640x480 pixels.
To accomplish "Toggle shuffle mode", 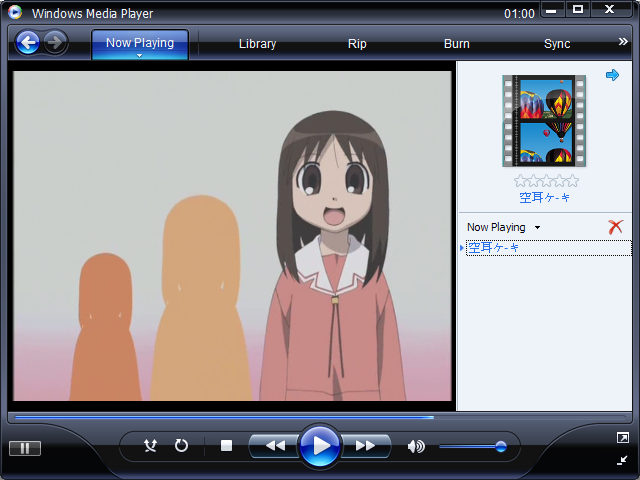I will coord(150,445).
